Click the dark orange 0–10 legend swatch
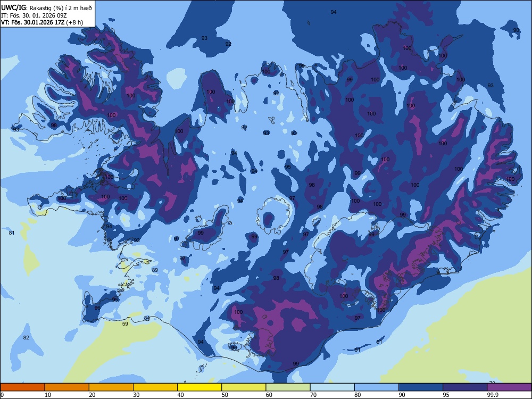This screenshot has width=532, height=399. click(22, 387)
